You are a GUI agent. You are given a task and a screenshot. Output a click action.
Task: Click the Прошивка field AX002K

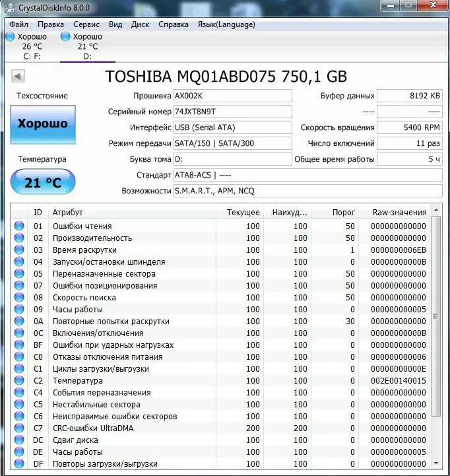pos(233,96)
